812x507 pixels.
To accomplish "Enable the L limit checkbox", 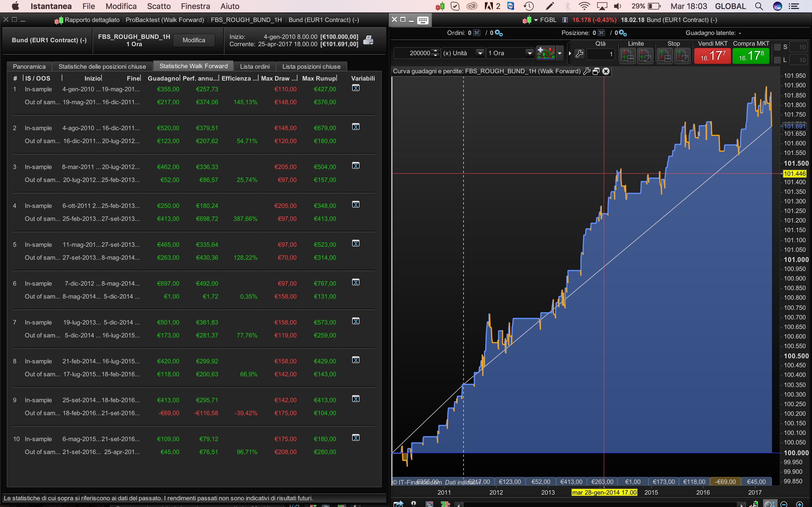I will pyautogui.click(x=777, y=60).
